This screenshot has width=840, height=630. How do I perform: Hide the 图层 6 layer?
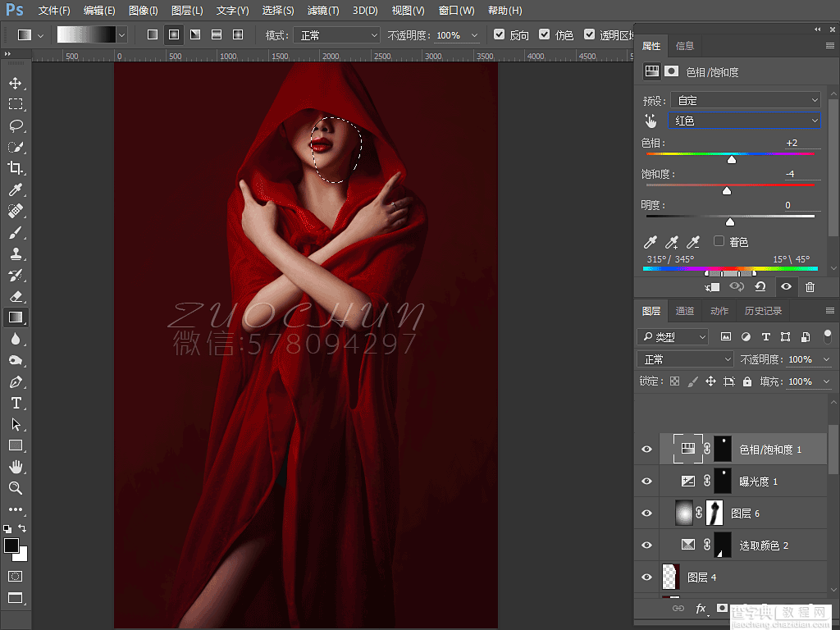point(646,514)
